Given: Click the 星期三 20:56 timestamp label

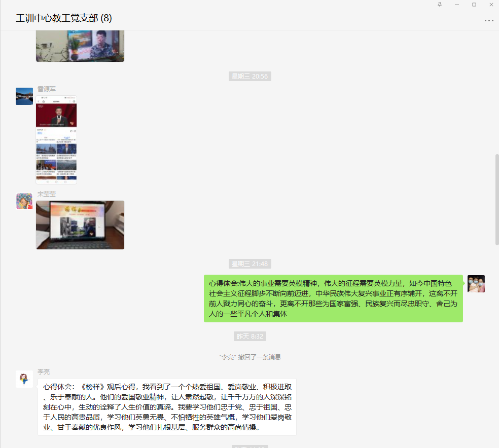Looking at the screenshot, I should [x=249, y=76].
